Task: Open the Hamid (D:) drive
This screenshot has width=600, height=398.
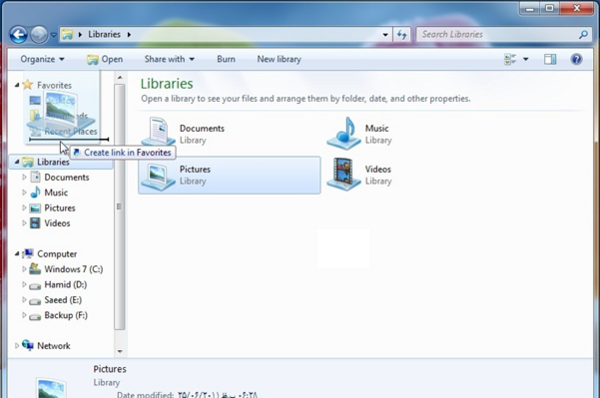Action: pyautogui.click(x=65, y=285)
